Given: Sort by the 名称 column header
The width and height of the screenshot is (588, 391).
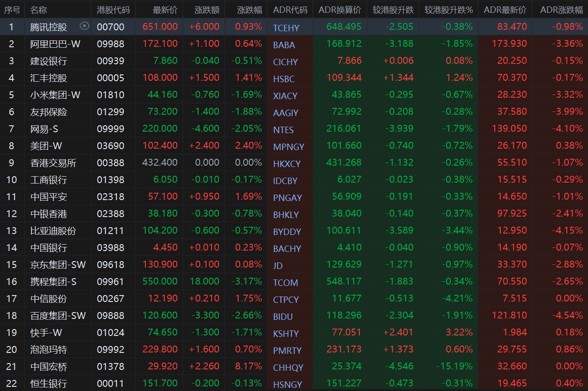Looking at the screenshot, I should coord(39,10).
